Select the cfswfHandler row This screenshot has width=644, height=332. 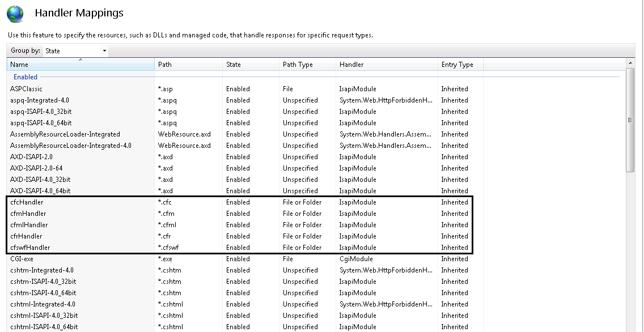pos(30,248)
